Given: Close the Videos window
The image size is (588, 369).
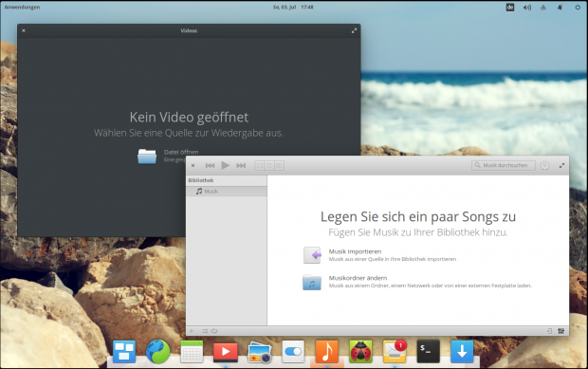Looking at the screenshot, I should pyautogui.click(x=24, y=30).
